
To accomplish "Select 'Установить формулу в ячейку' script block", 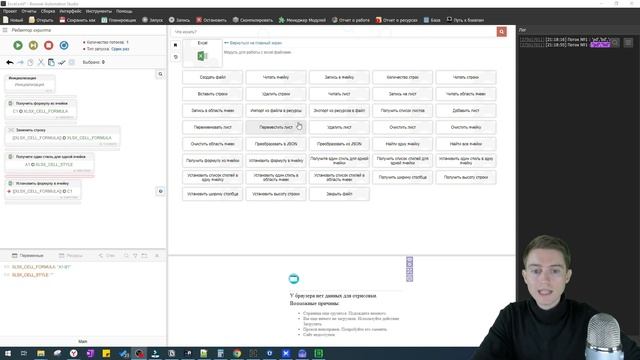I will 43,189.
